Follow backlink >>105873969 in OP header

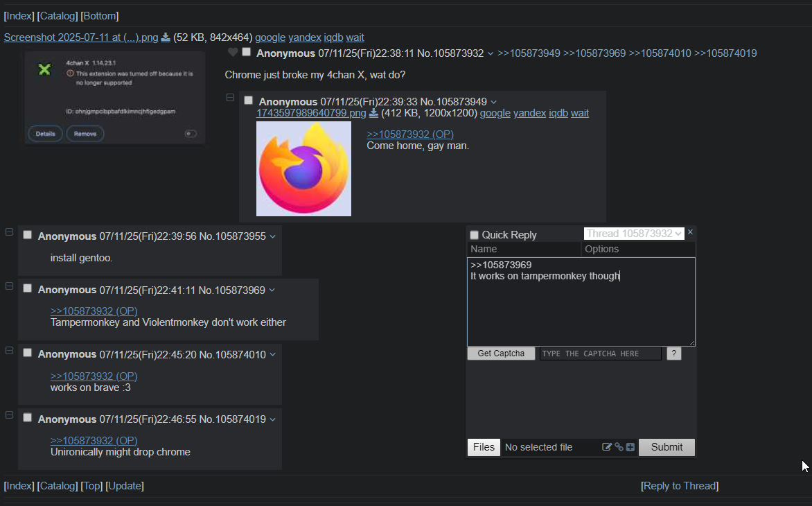click(x=594, y=53)
